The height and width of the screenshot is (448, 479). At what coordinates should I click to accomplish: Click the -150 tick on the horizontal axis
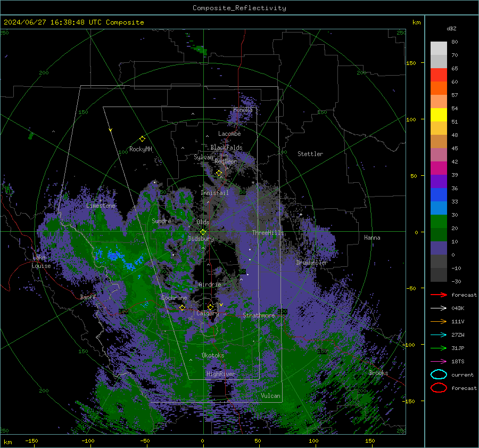pos(31,441)
